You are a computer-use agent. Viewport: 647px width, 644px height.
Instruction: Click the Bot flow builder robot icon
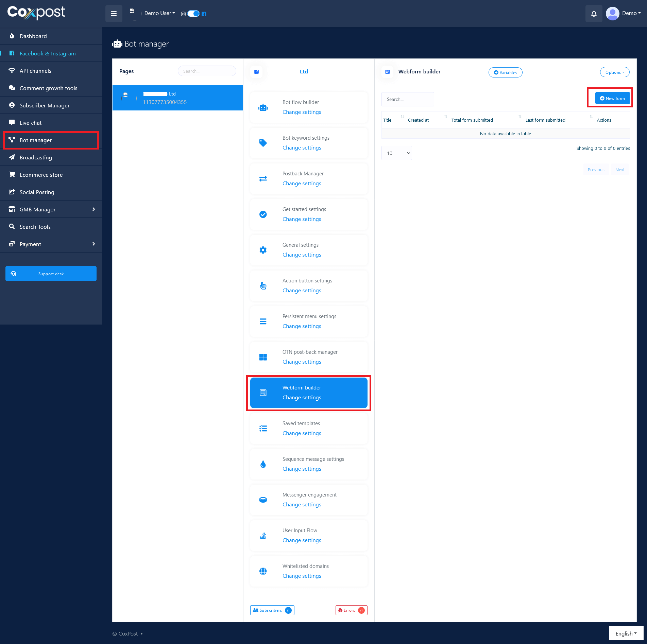pyautogui.click(x=263, y=108)
